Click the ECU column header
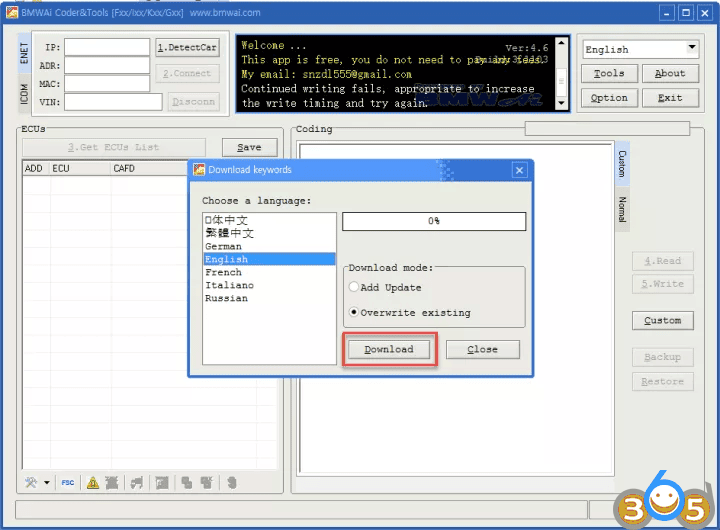 pos(80,169)
